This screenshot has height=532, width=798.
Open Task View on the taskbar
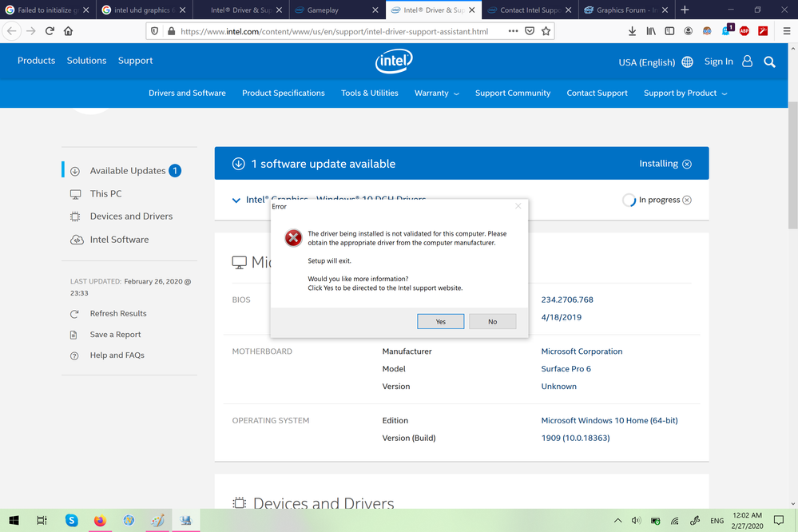pos(42,520)
